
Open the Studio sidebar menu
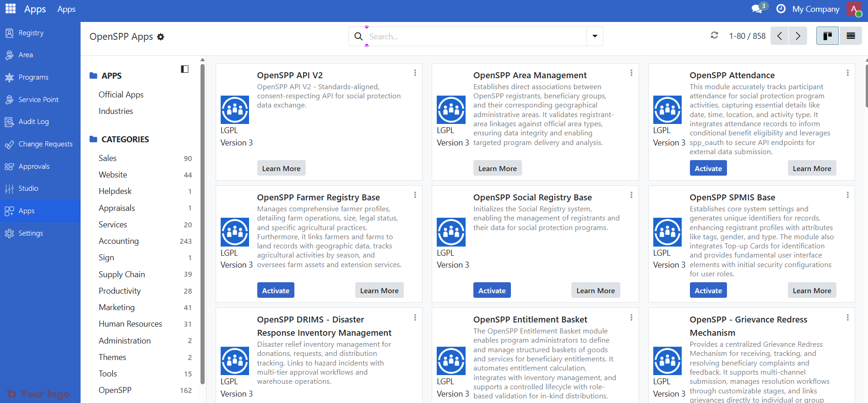point(40,188)
